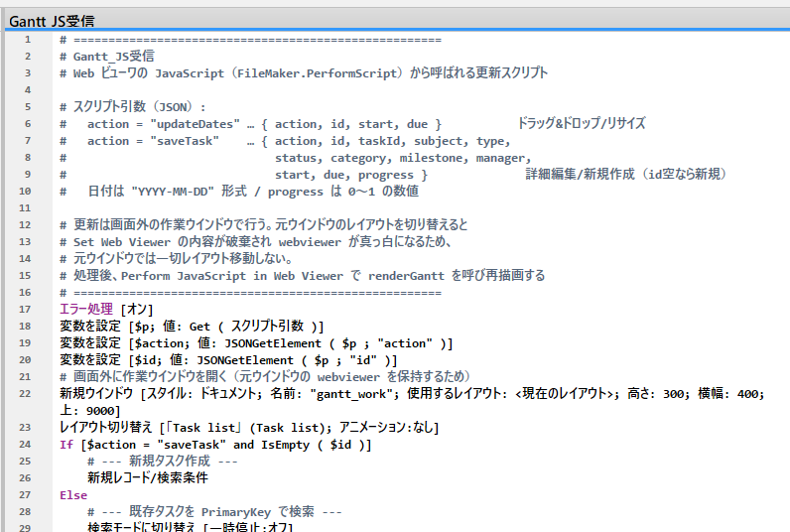Select the '新規レコード/検索条件' step

point(148,478)
